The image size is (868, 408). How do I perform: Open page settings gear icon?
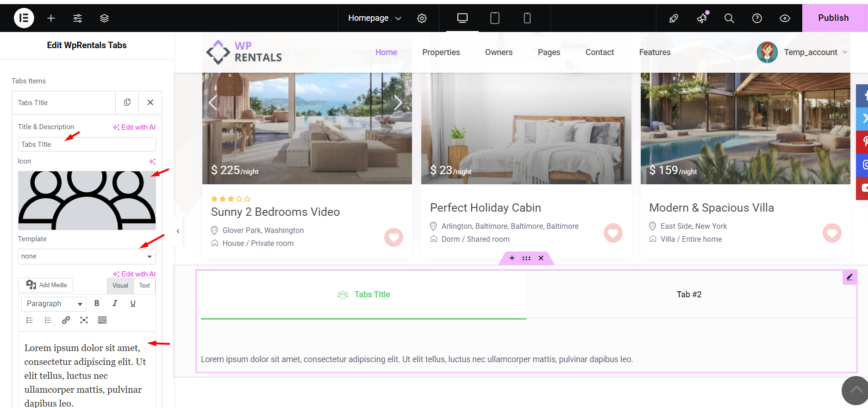pyautogui.click(x=422, y=18)
